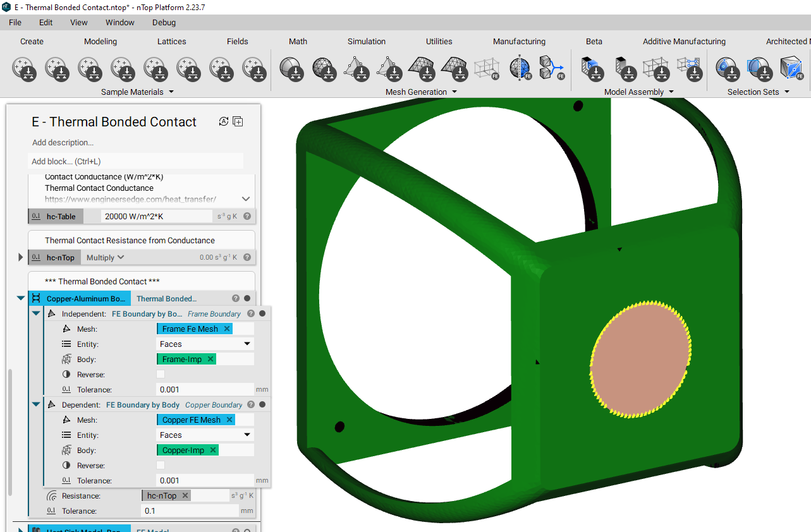Remove the hc-nTop resistance chip

tap(185, 495)
